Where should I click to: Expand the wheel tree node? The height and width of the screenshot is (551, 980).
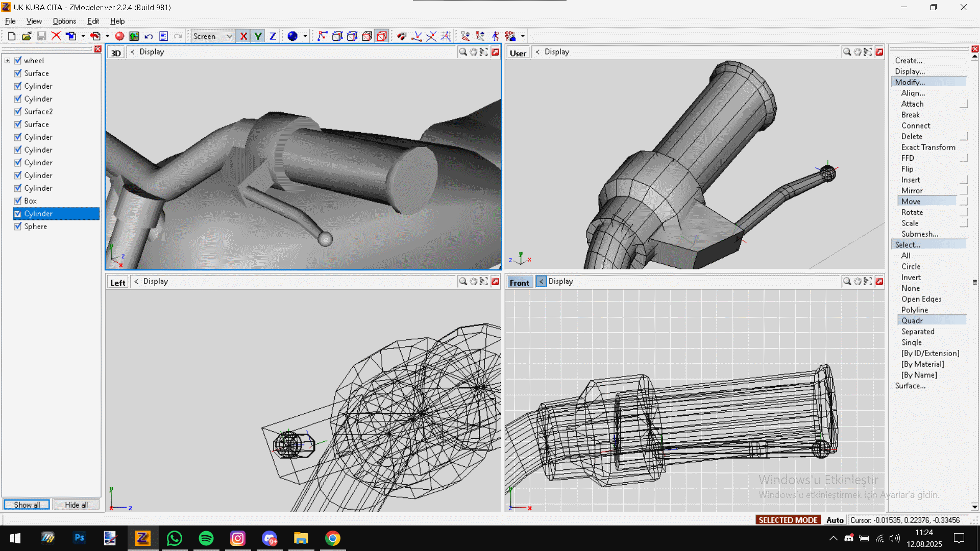7,61
